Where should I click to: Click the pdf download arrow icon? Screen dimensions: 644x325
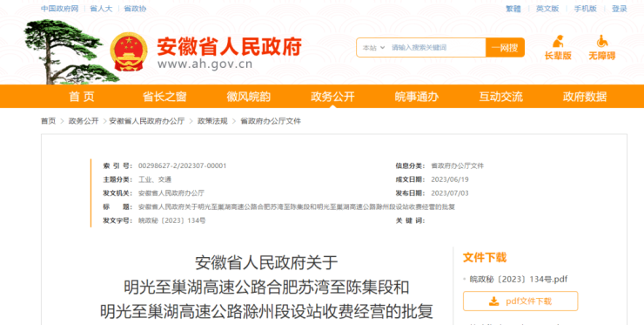(493, 301)
